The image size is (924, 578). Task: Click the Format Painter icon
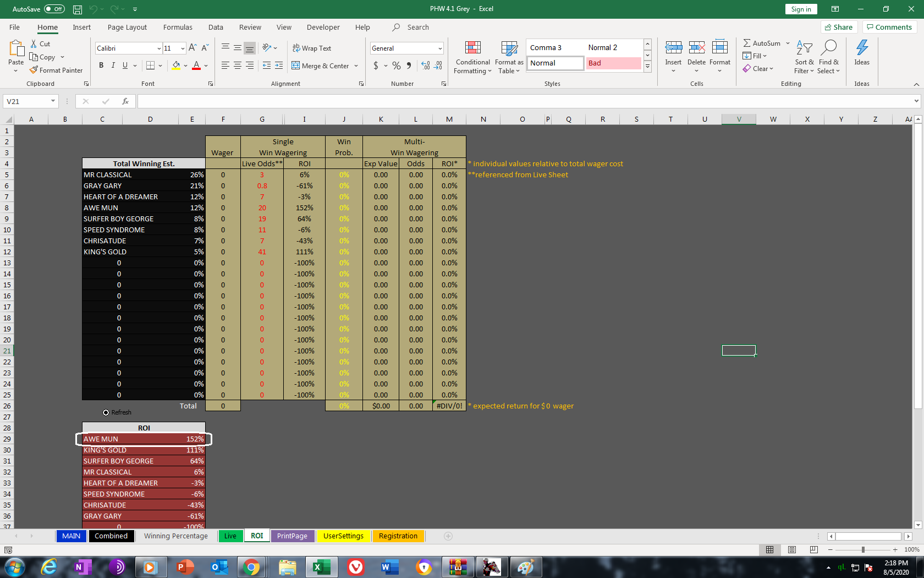click(34, 70)
